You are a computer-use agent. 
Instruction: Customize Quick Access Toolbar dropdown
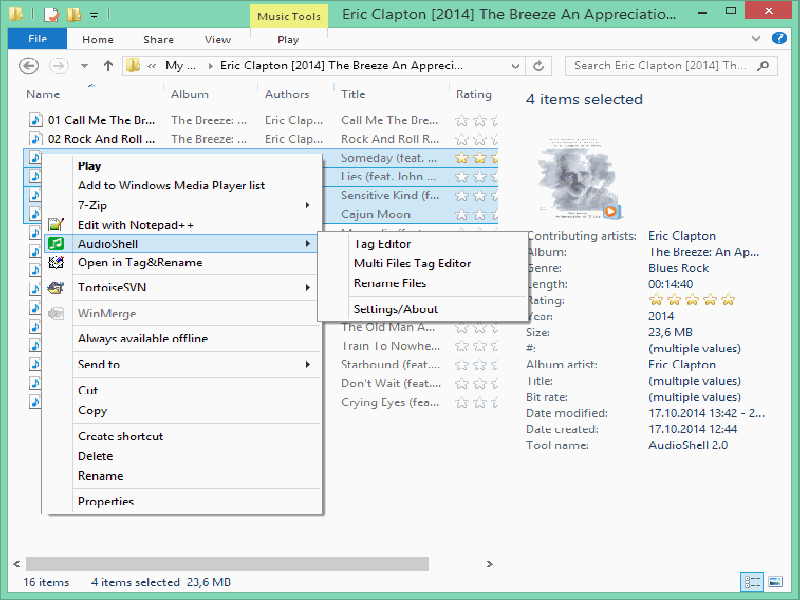(x=94, y=15)
